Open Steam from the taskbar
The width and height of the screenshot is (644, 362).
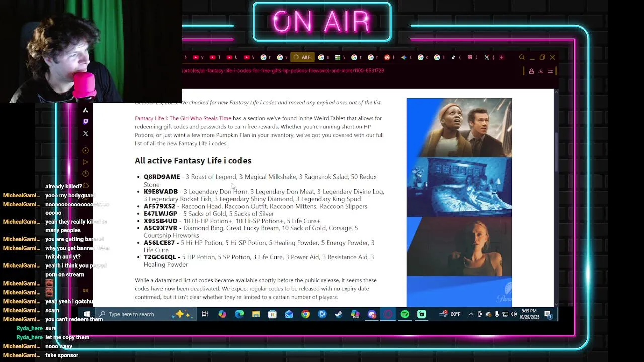[339, 314]
